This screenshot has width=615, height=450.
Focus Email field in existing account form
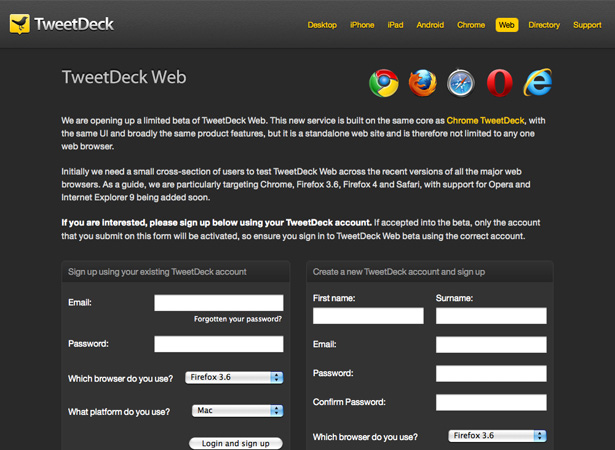point(219,303)
